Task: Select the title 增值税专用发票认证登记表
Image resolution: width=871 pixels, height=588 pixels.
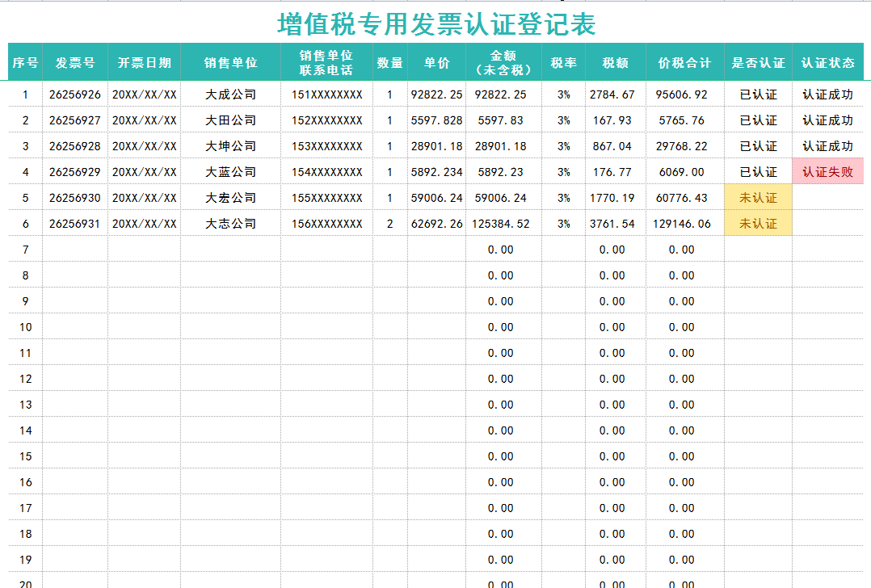Action: [x=436, y=24]
